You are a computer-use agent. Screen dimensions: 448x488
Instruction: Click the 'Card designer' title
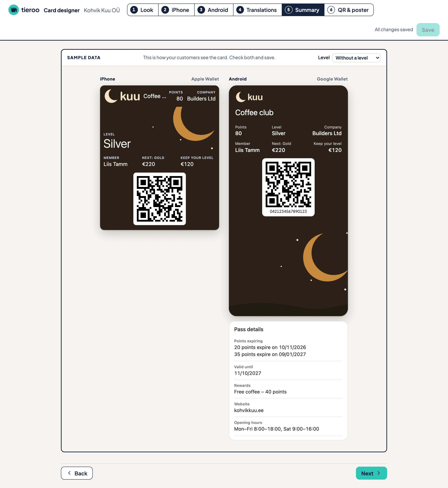pos(62,10)
